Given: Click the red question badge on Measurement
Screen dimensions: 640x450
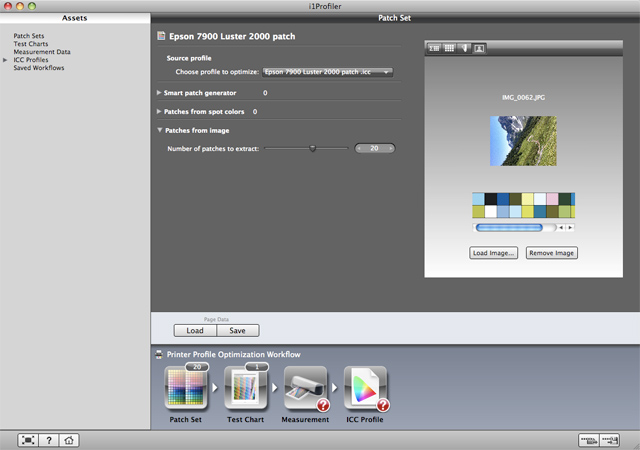Looking at the screenshot, I should pyautogui.click(x=323, y=405).
